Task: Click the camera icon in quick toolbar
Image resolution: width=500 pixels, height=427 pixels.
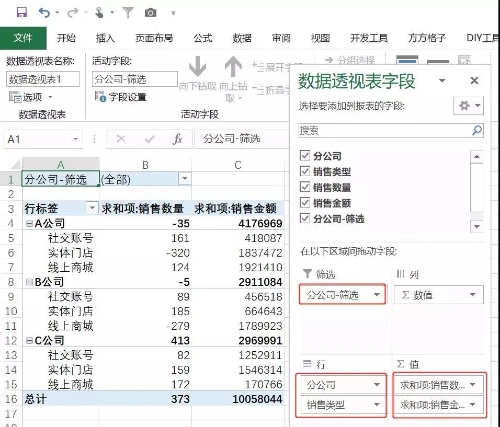Action: [x=150, y=13]
